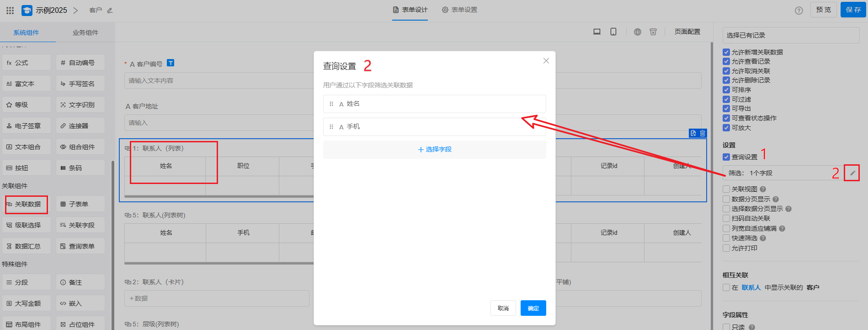Click the pencil icon next to 客户
Viewport: 868px width, 330px height.
[x=110, y=11]
